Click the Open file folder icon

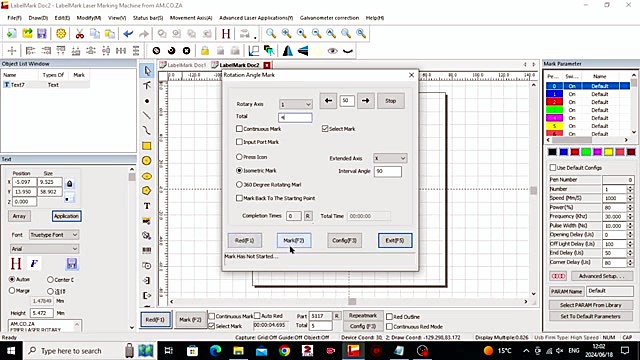(x=27, y=33)
